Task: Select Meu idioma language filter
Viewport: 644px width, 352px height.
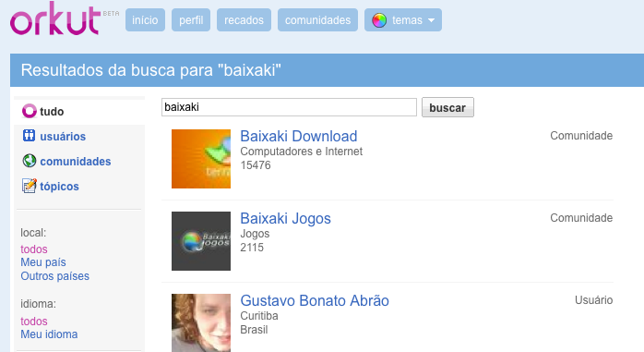Action: [x=49, y=334]
